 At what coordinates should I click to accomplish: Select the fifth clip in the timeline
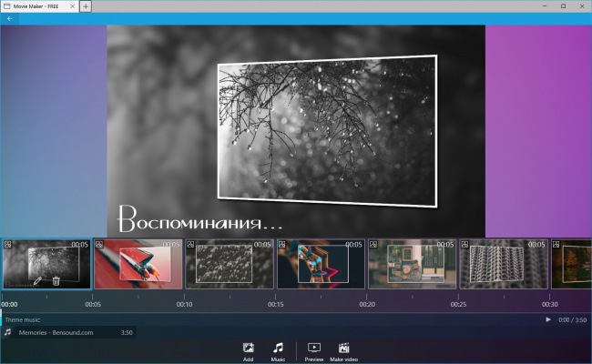pyautogui.click(x=412, y=265)
